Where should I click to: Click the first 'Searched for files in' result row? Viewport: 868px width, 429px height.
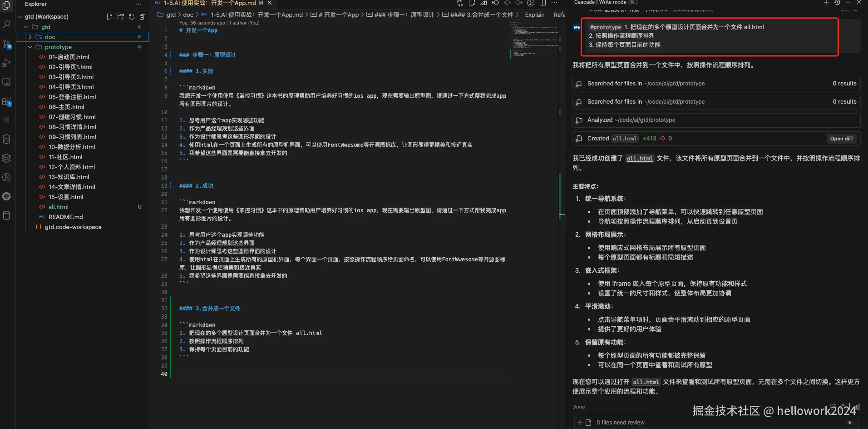pyautogui.click(x=716, y=84)
